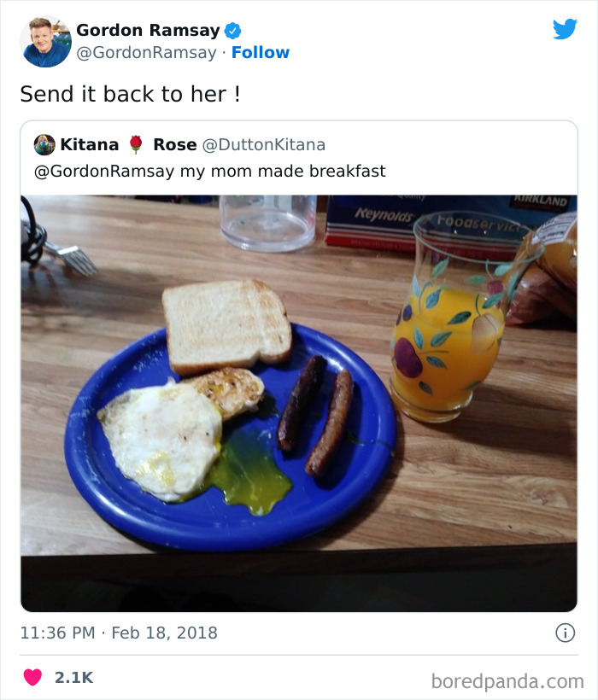Open the @GordonRamsay handle
The image size is (598, 700).
click(x=147, y=52)
